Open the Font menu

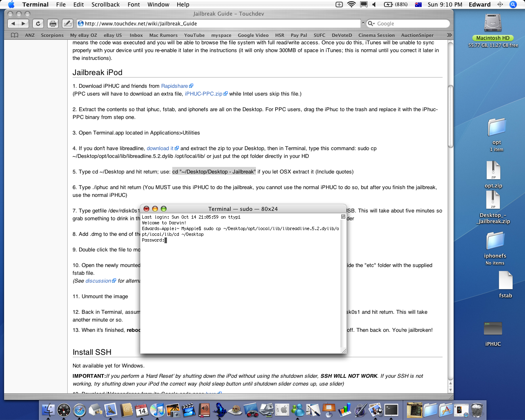coord(134,5)
